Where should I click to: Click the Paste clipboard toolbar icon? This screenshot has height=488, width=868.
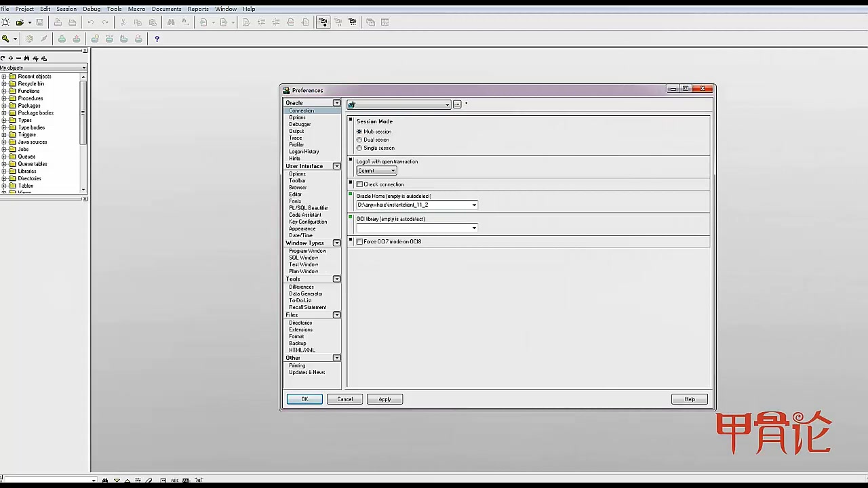(153, 22)
